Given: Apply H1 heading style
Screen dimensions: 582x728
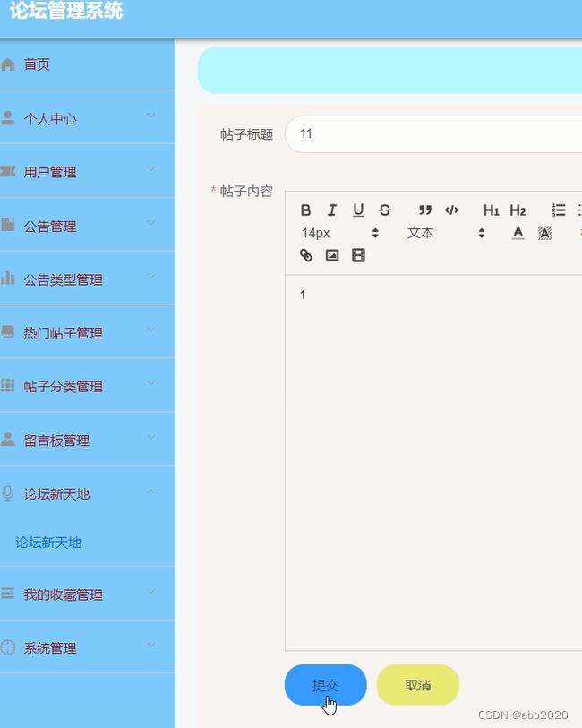Looking at the screenshot, I should pos(491,210).
